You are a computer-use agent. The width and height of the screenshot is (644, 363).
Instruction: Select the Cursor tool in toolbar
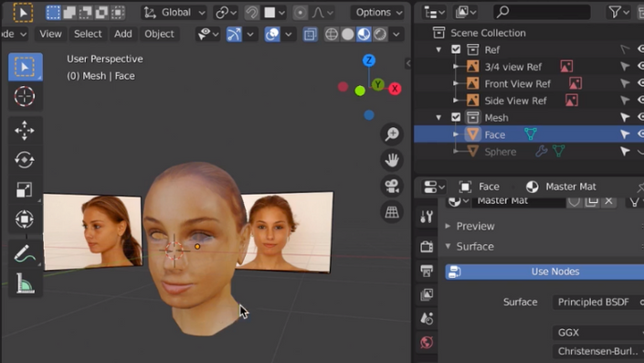pyautogui.click(x=25, y=96)
